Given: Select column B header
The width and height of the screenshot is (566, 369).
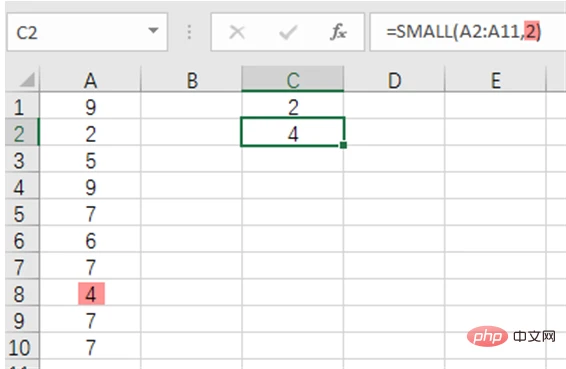Looking at the screenshot, I should coord(191,80).
